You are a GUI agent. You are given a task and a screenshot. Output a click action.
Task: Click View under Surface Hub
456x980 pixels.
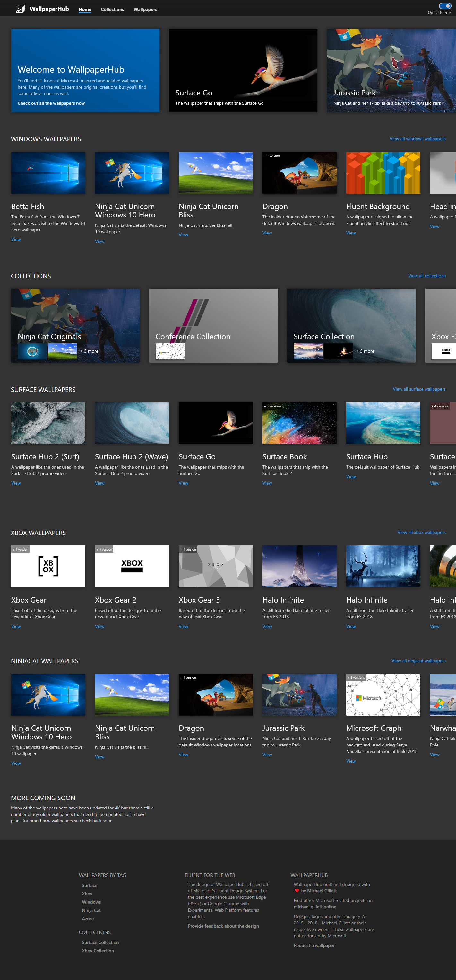click(351, 477)
